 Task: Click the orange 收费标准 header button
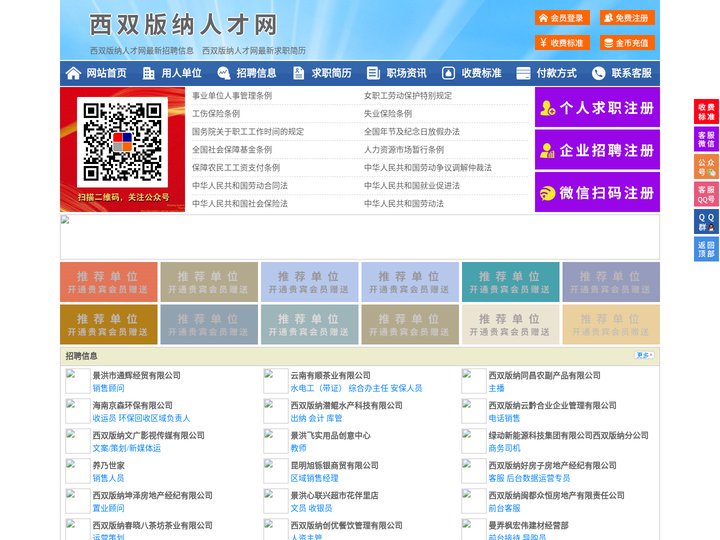click(562, 43)
